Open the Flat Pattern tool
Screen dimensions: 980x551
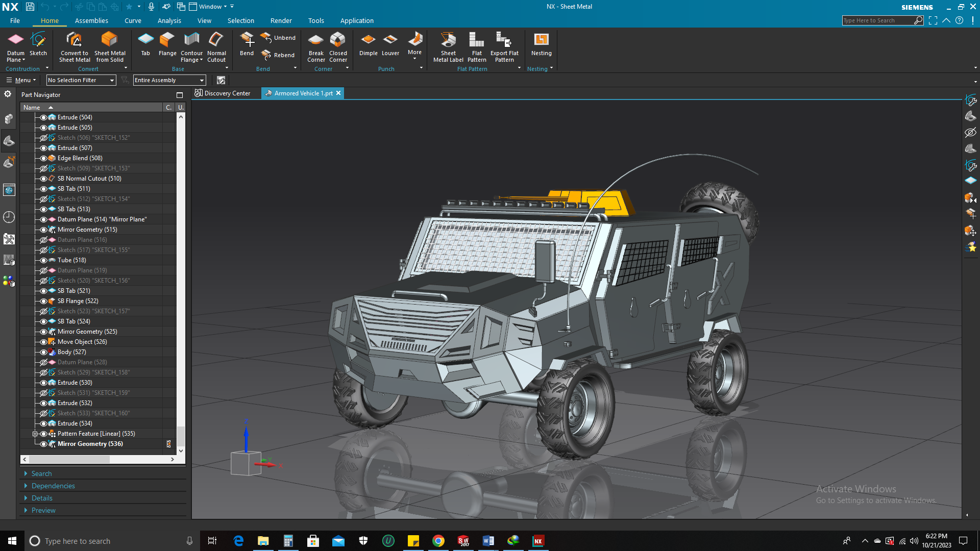[x=477, y=46]
